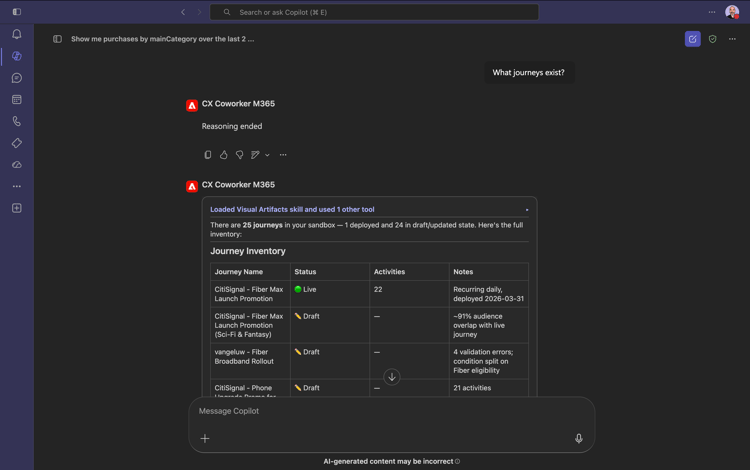The image size is (750, 470).
Task: Open more options ellipsis in left sidebar
Action: (x=17, y=186)
